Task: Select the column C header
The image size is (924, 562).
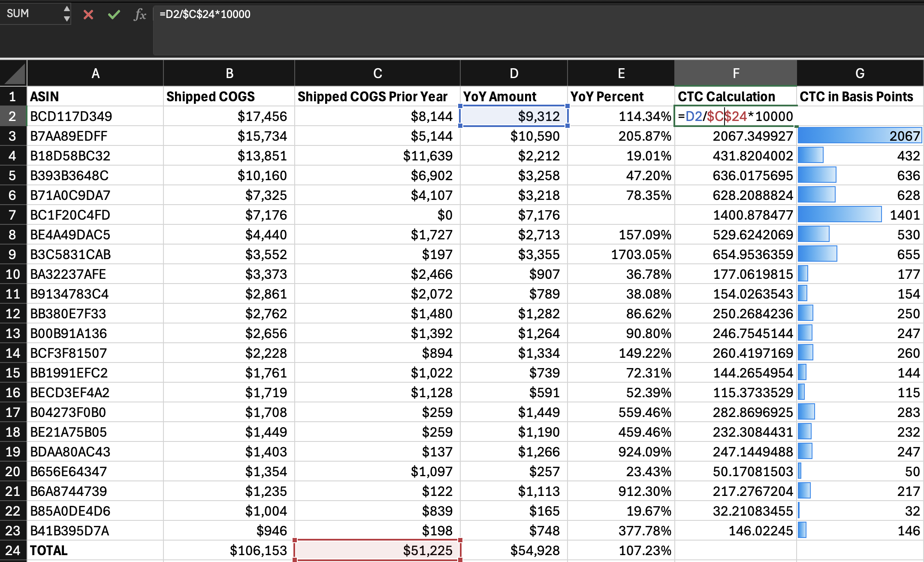Action: coord(377,73)
